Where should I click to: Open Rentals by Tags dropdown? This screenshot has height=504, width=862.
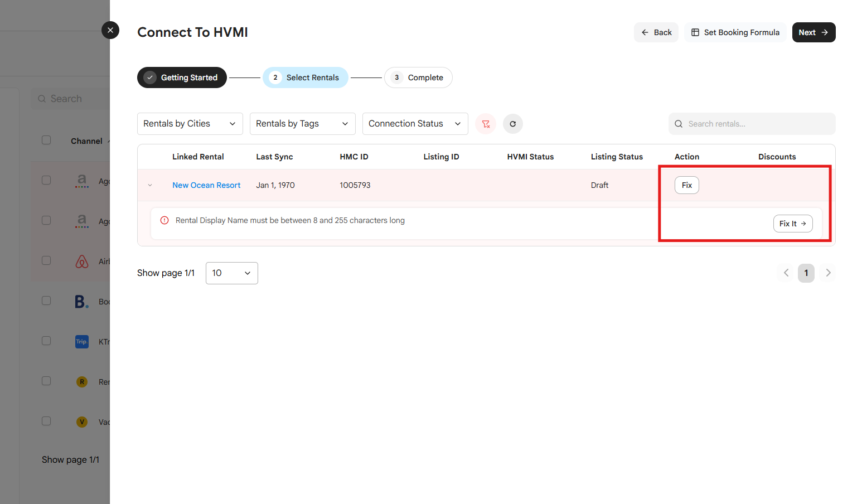303,124
